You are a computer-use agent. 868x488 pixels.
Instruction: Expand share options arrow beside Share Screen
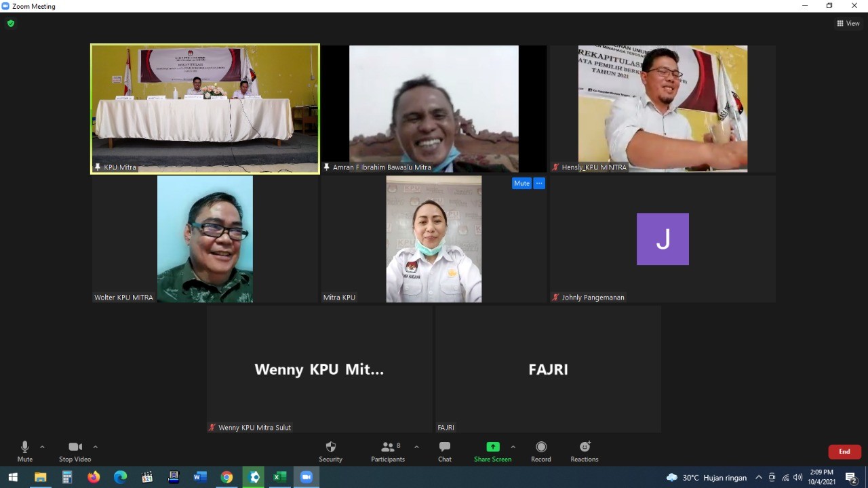point(513,447)
